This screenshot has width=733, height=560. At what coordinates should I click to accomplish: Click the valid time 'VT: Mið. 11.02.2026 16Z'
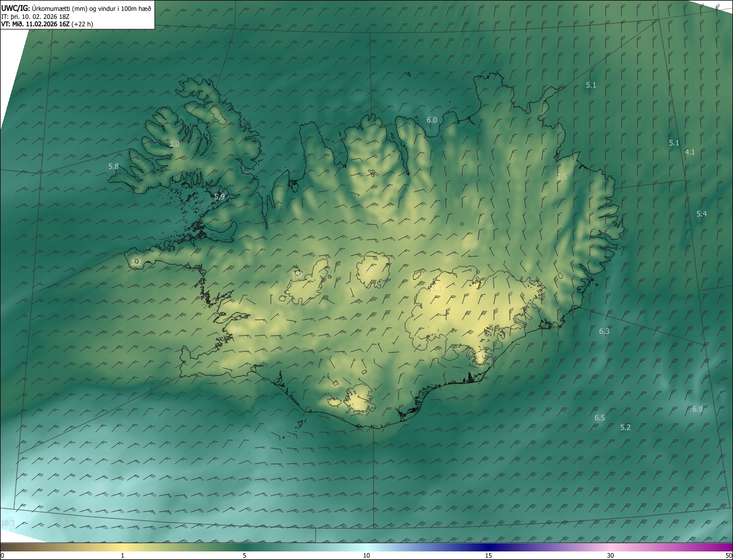point(36,24)
